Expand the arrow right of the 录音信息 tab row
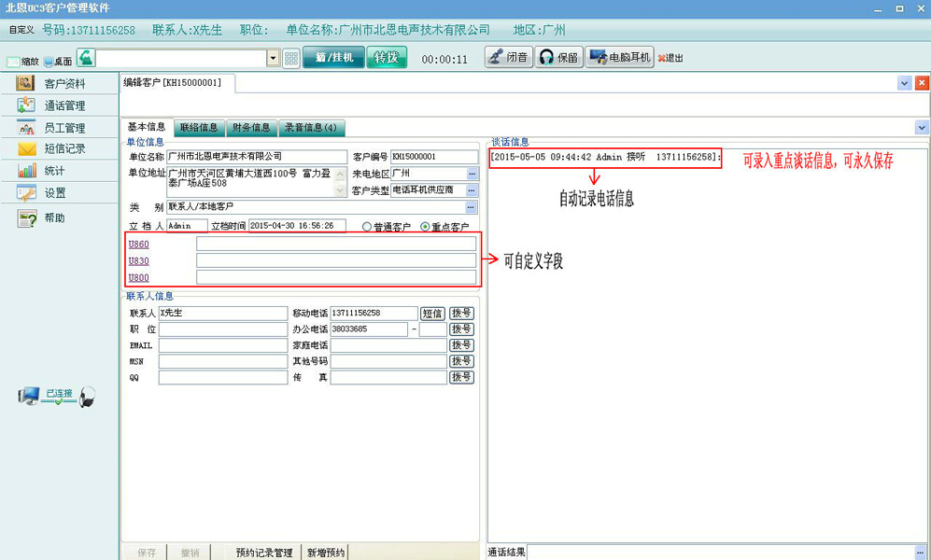The image size is (931, 560). (x=922, y=127)
